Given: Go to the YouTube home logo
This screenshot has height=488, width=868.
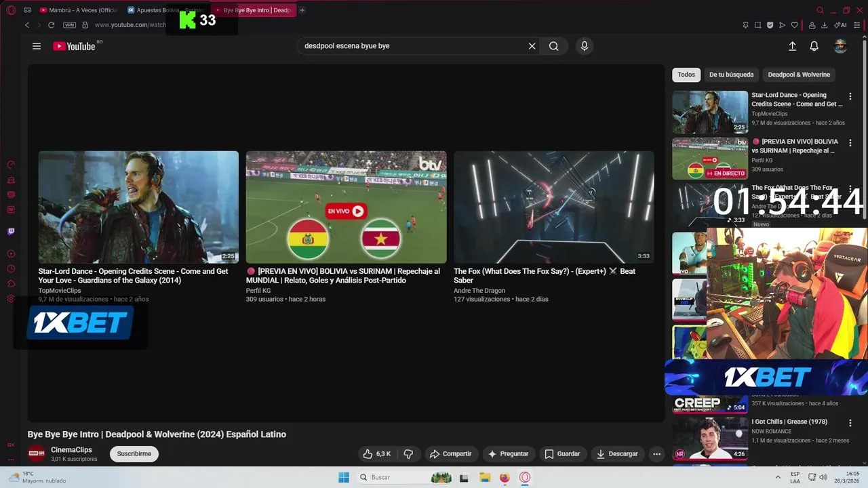Looking at the screenshot, I should tap(75, 46).
